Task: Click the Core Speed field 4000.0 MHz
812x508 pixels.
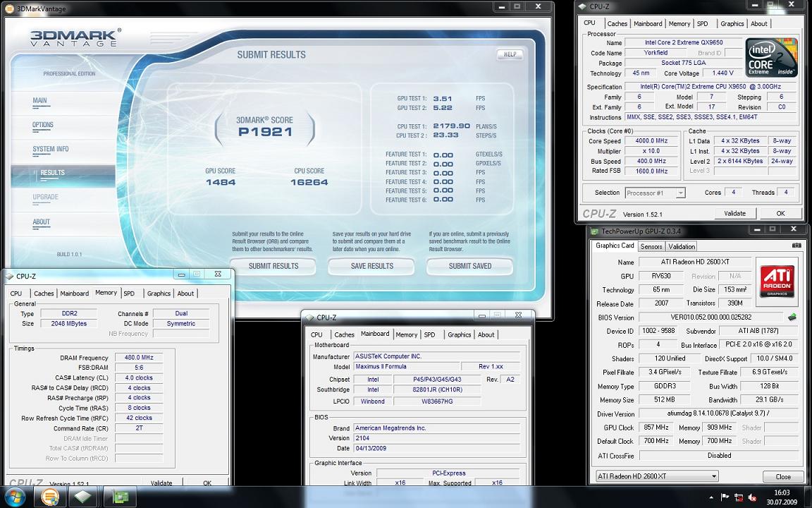Action: [651, 141]
